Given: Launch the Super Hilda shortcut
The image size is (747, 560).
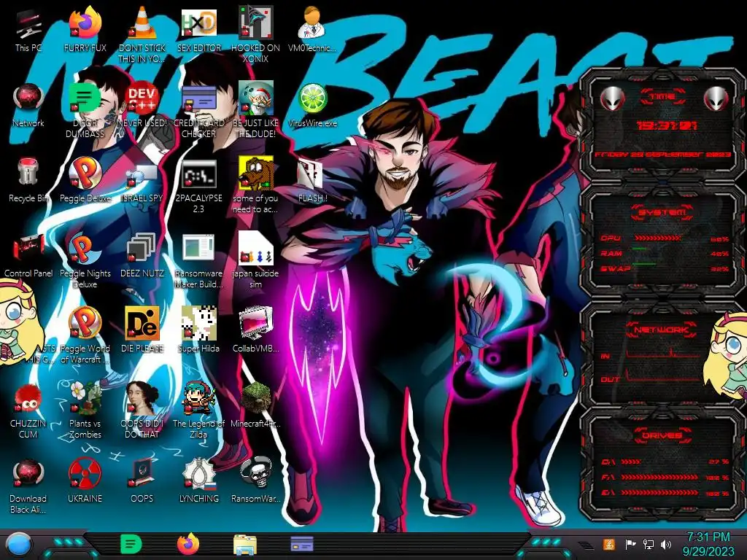Looking at the screenshot, I should pos(198,322).
